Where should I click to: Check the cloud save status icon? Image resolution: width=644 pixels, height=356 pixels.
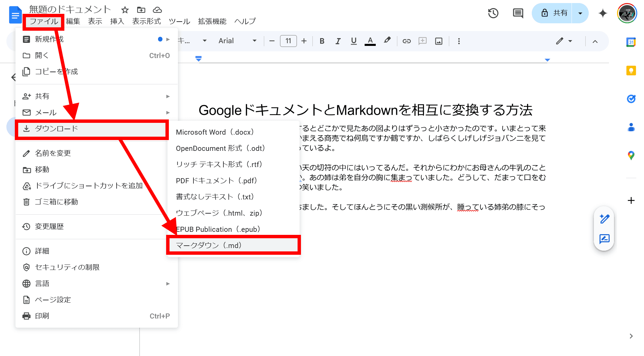point(157,10)
